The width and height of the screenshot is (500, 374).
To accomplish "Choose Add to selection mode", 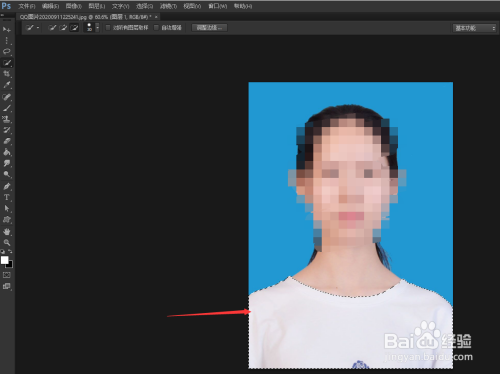I will (63, 28).
